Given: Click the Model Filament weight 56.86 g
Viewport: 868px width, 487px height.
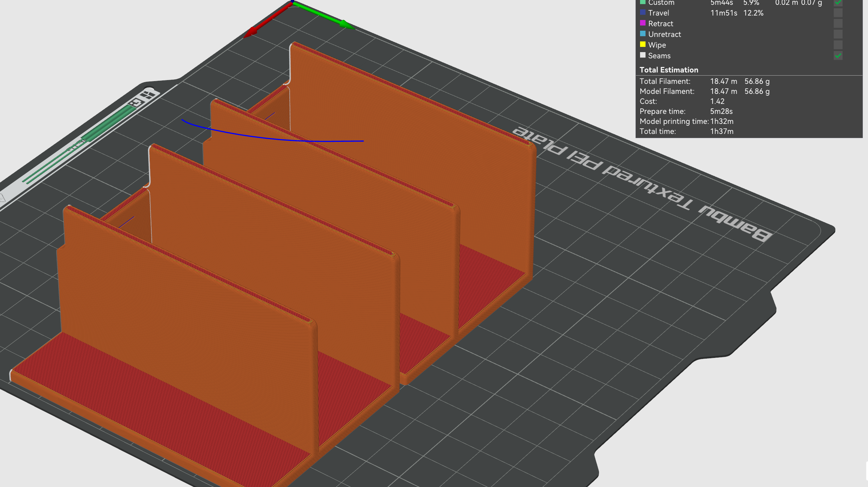Looking at the screenshot, I should click(757, 91).
